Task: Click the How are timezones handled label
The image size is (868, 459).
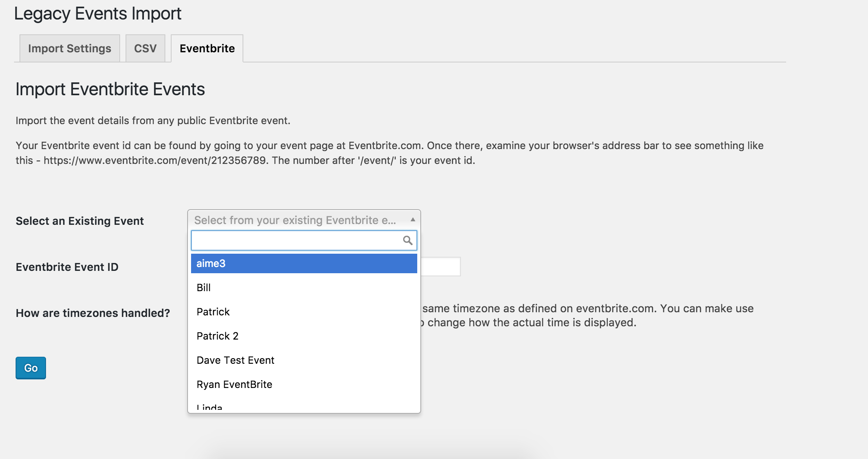Action: coord(93,313)
